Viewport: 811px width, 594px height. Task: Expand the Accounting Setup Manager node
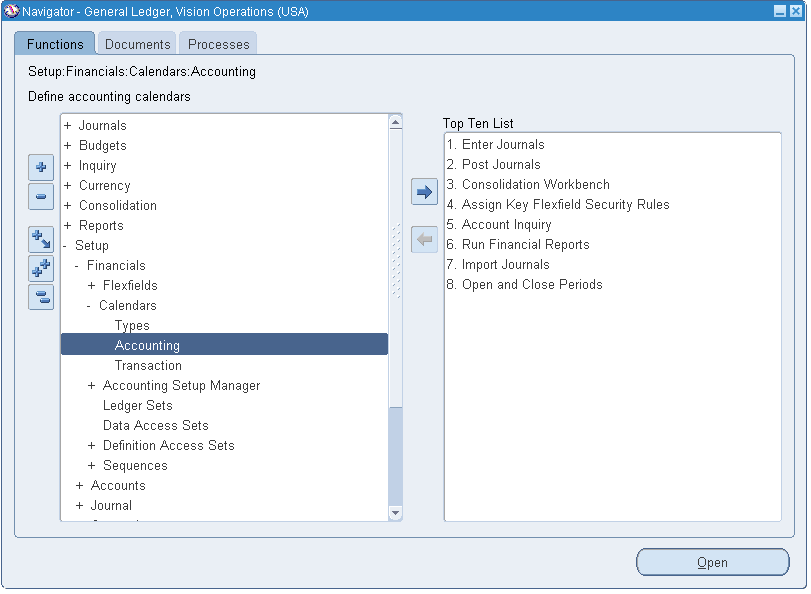pyautogui.click(x=91, y=385)
